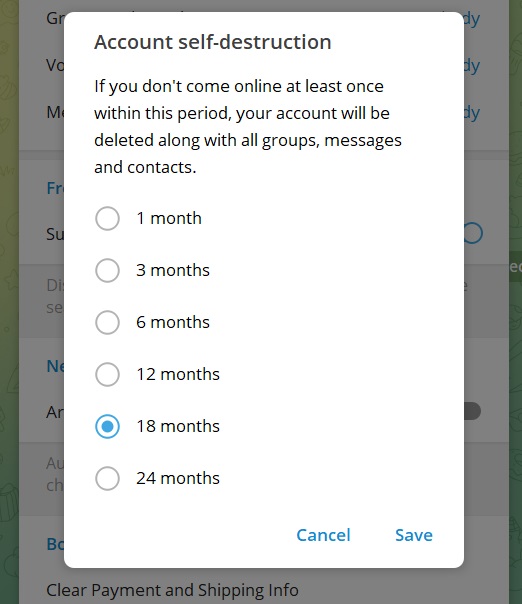Click the 18 months label text
522x604 pixels.
point(178,426)
